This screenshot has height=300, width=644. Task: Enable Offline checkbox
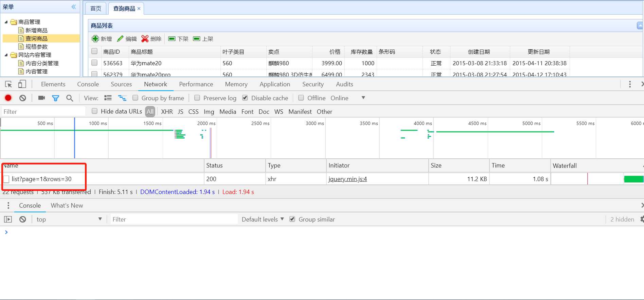pyautogui.click(x=301, y=98)
